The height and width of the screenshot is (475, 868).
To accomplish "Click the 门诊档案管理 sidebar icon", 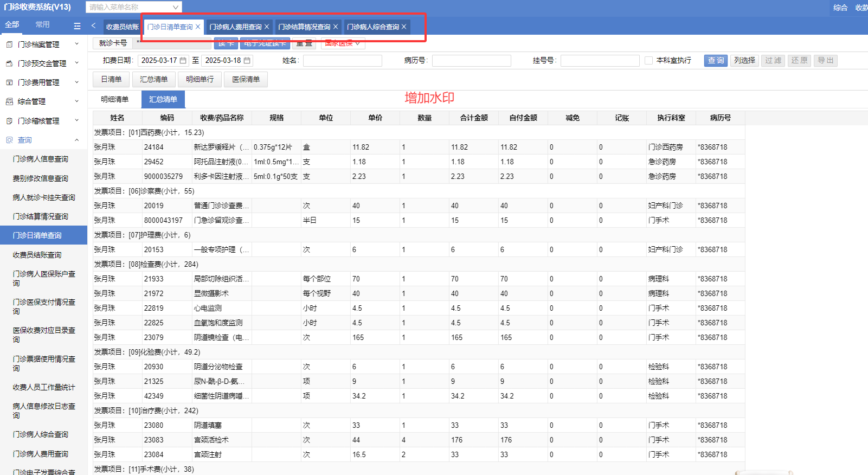I will (9, 44).
